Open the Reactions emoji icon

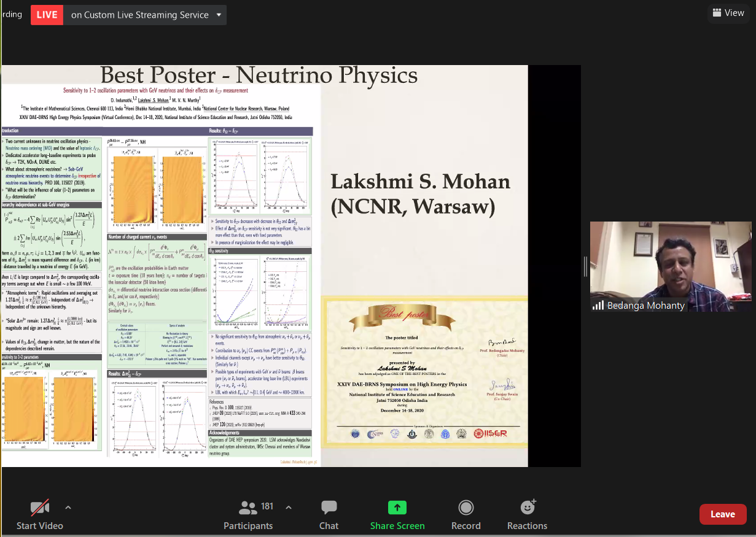point(528,507)
